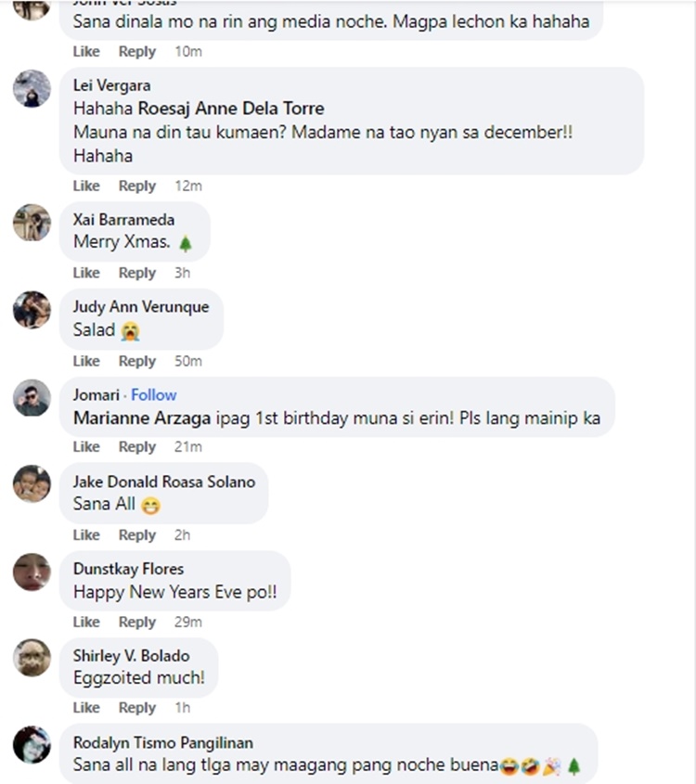Open Shirley V. Bolado's profile name link
The height and width of the screenshot is (784, 696).
tap(132, 656)
